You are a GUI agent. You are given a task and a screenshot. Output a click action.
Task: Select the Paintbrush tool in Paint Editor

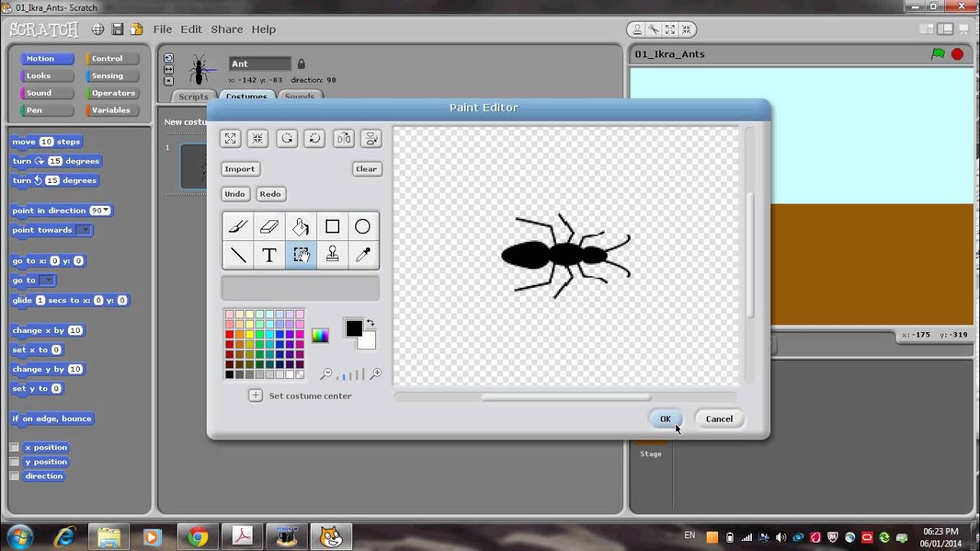238,227
